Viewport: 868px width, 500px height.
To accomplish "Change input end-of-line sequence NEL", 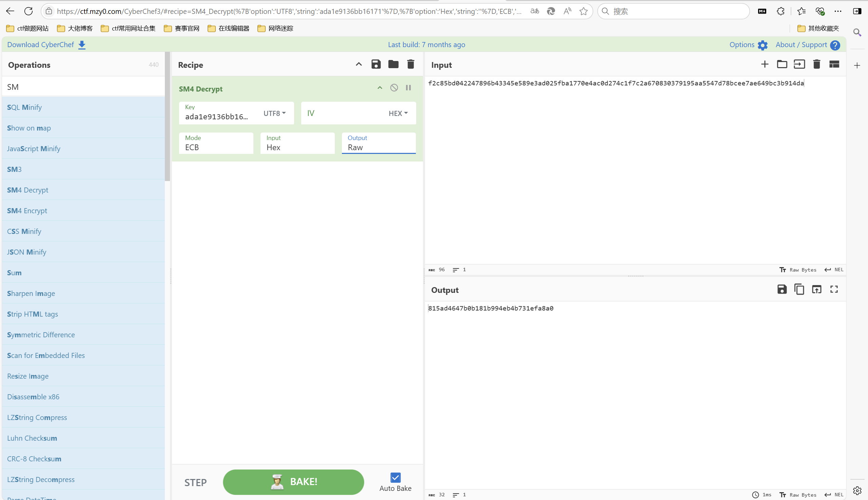I will tap(834, 269).
